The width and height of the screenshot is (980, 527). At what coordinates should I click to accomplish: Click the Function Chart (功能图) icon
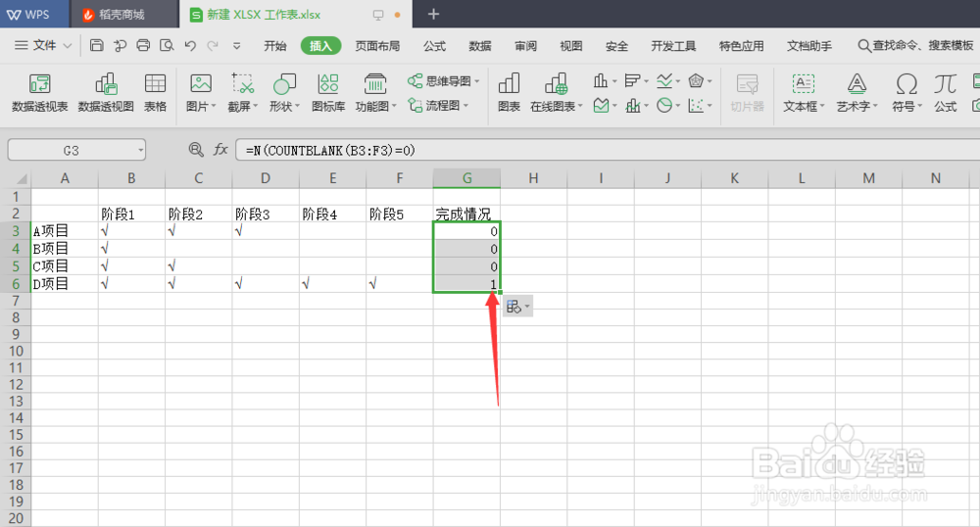[x=375, y=83]
